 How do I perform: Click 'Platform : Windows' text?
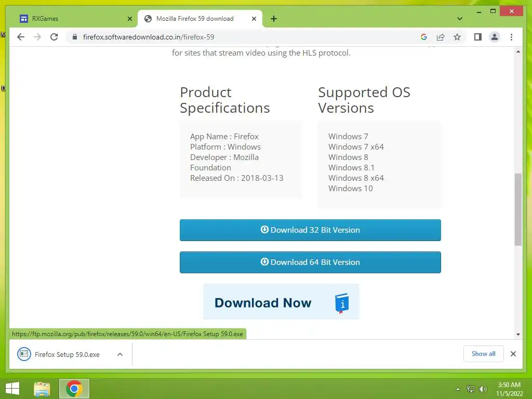(x=225, y=147)
